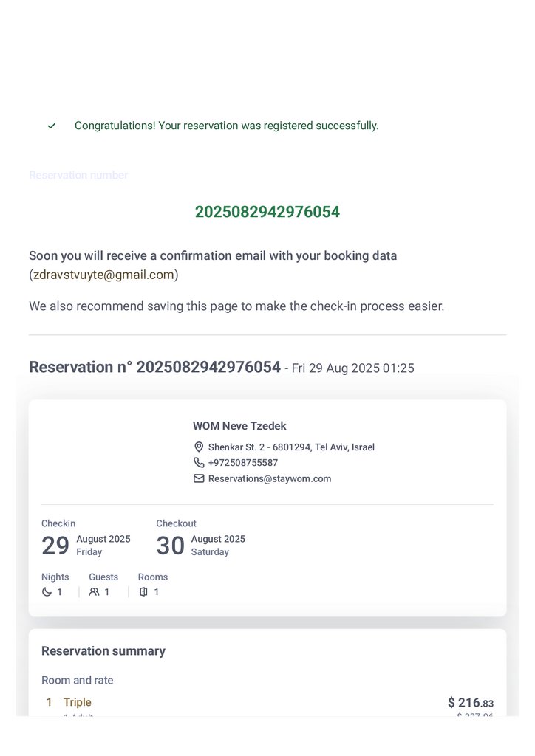The width and height of the screenshot is (535, 756).
Task: Click the checkout date 30
Action: [x=170, y=546]
